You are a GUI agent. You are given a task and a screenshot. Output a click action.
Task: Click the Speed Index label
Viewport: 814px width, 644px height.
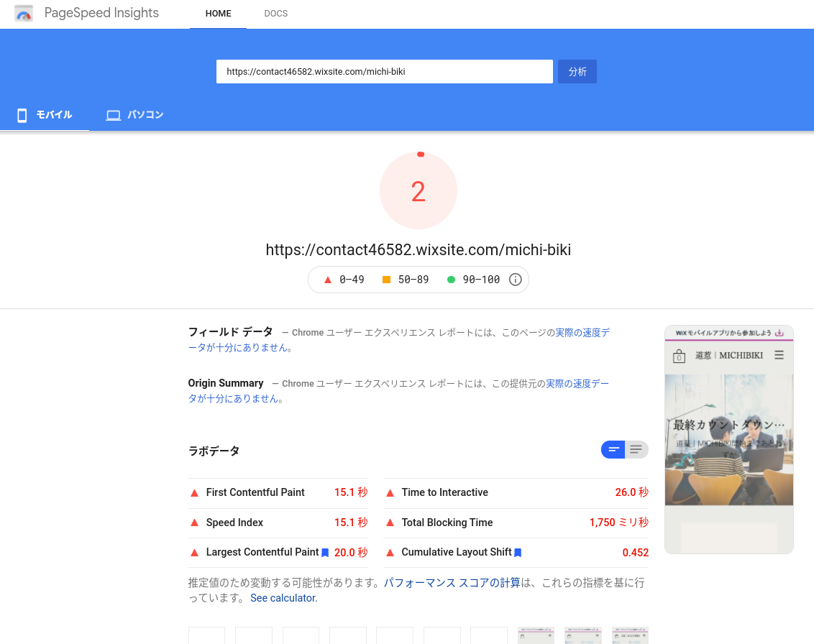click(234, 523)
